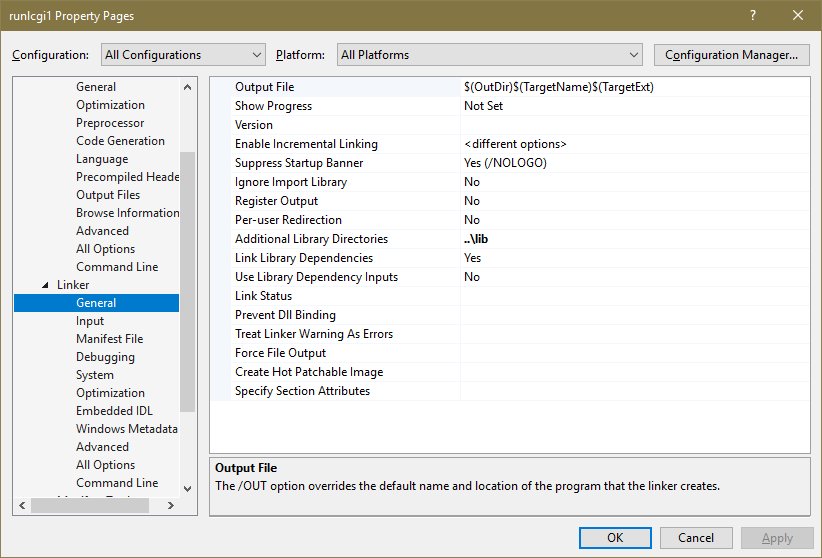This screenshot has height=558, width=822.
Task: Click the ..\lib value
Action: 476,239
